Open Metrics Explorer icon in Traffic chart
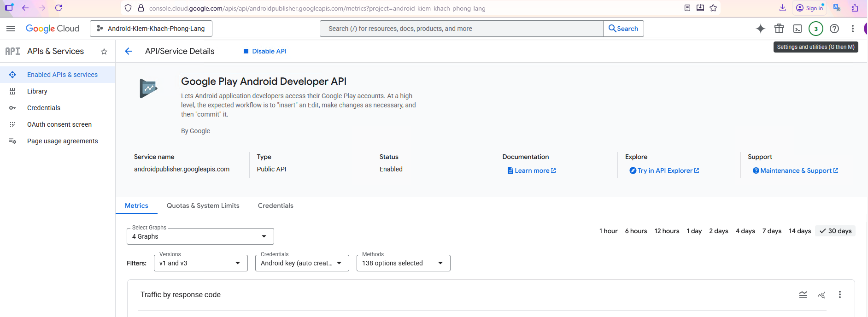The image size is (868, 317). tap(821, 295)
